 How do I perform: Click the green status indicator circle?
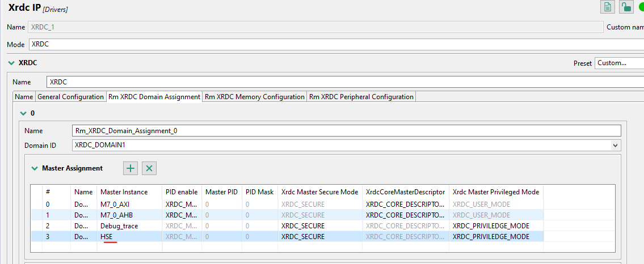click(641, 7)
